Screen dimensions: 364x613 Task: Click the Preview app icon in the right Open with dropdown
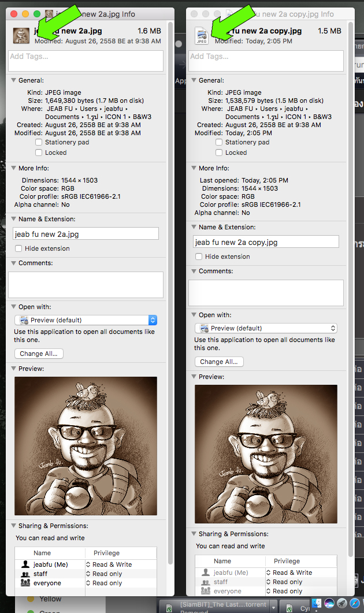click(x=205, y=328)
